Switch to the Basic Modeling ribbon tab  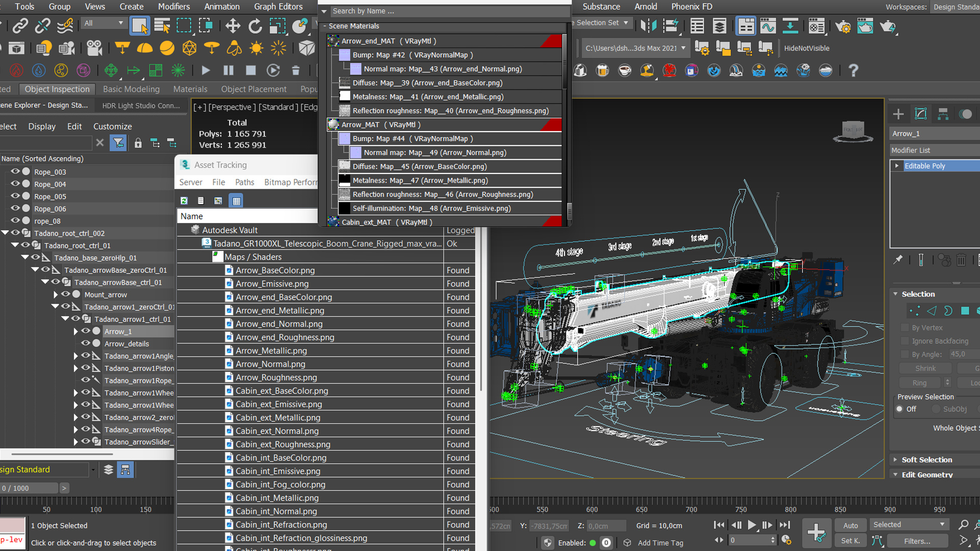pos(131,89)
